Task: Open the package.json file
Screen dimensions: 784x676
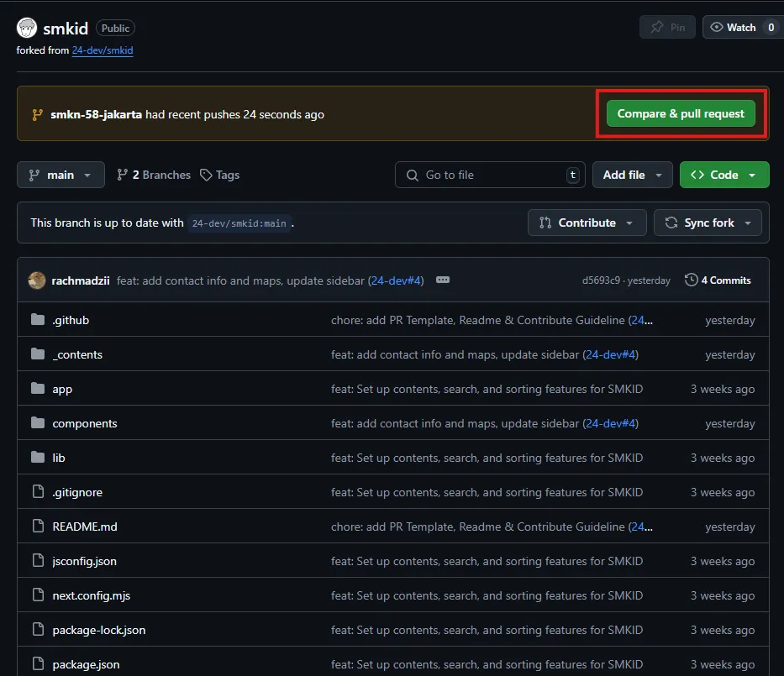Action: click(86, 665)
